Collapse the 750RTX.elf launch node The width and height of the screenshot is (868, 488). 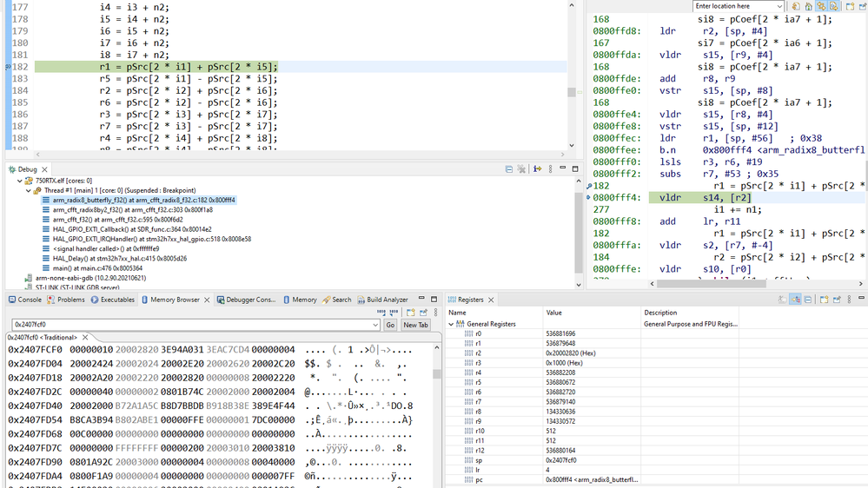coord(19,181)
